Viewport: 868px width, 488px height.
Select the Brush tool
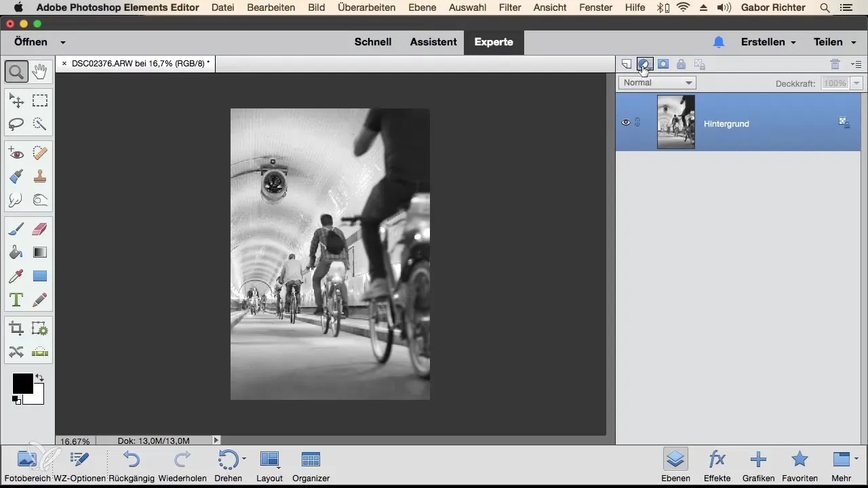16,230
